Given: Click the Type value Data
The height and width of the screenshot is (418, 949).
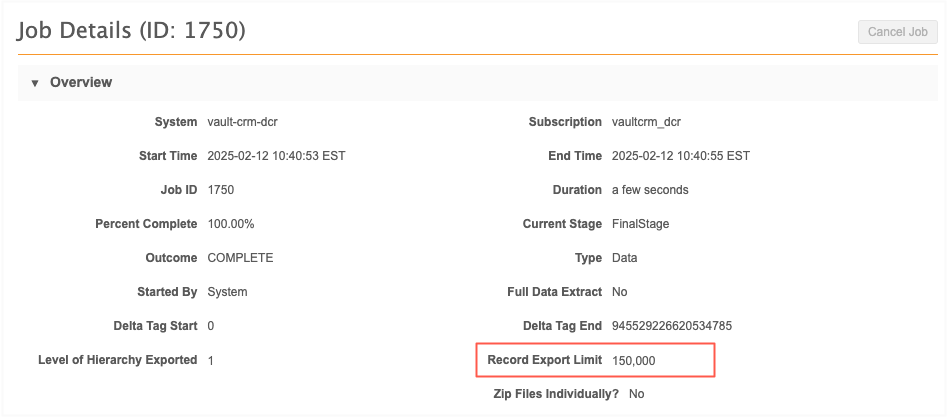Looking at the screenshot, I should coord(624,258).
